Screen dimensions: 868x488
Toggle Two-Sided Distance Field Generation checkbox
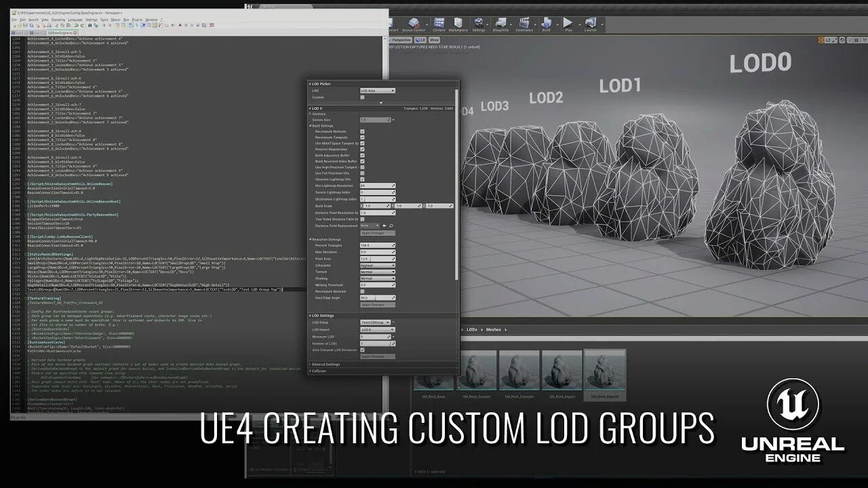[x=362, y=219]
